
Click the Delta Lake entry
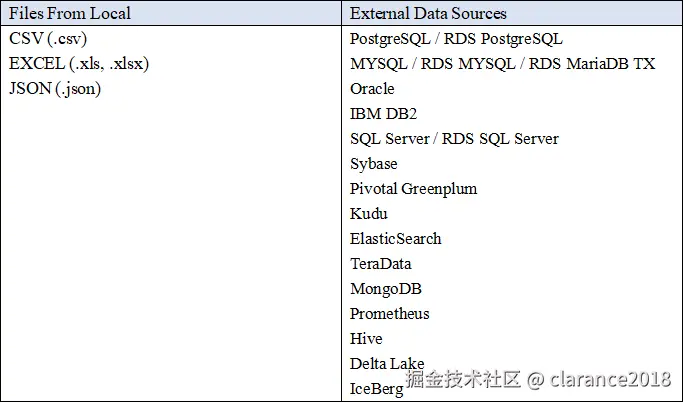[387, 363]
